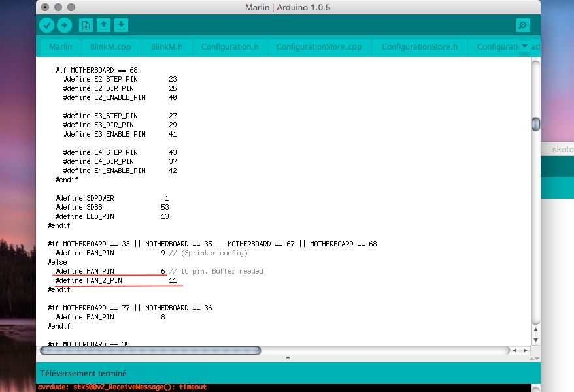Save the sketch with the Save icon

121,25
